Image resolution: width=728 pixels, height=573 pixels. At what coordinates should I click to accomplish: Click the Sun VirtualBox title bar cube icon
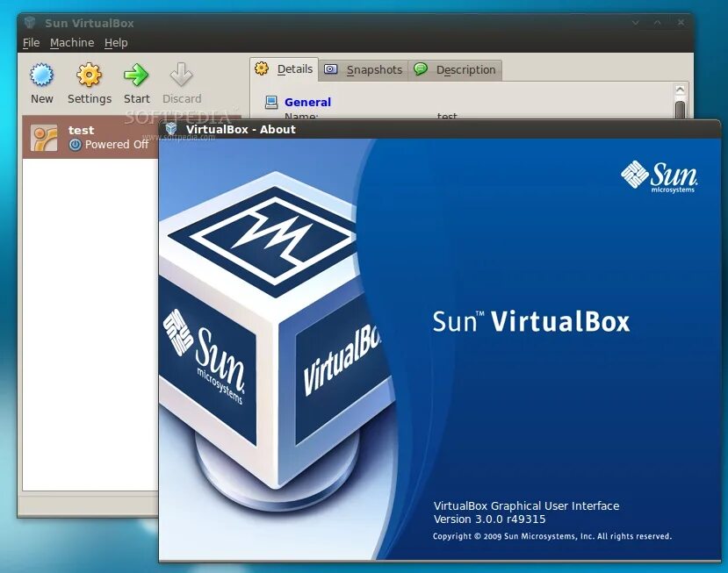[30, 22]
